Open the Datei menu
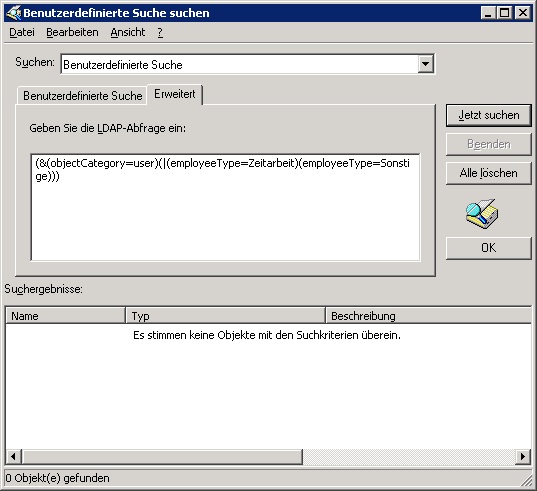 click(x=22, y=32)
